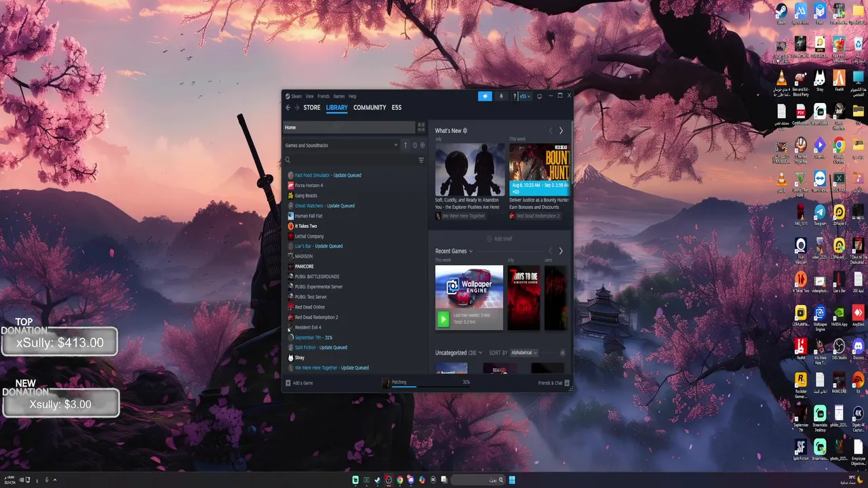Open We Were Here Together news tag
Screen dimensions: 868x488
(x=460, y=216)
